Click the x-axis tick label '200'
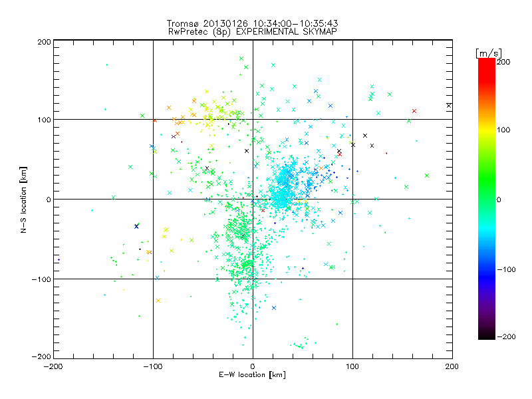This screenshot has width=532, height=399. tap(452, 366)
